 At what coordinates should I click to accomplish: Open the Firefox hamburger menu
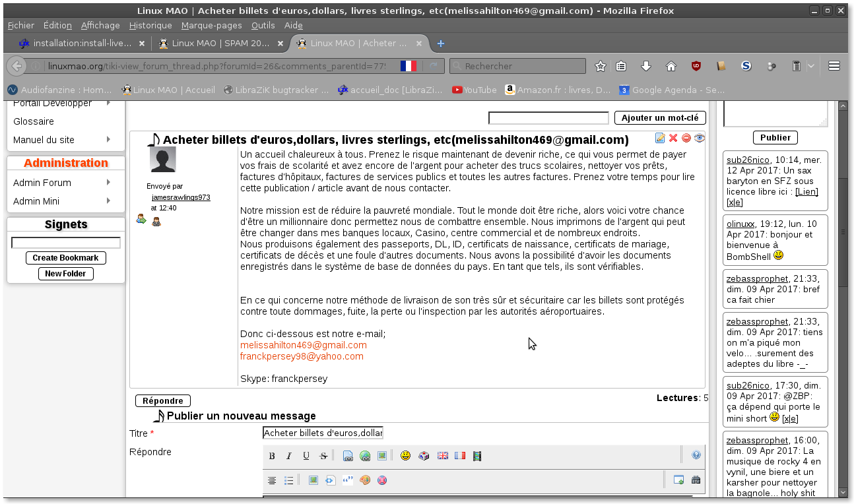(834, 66)
